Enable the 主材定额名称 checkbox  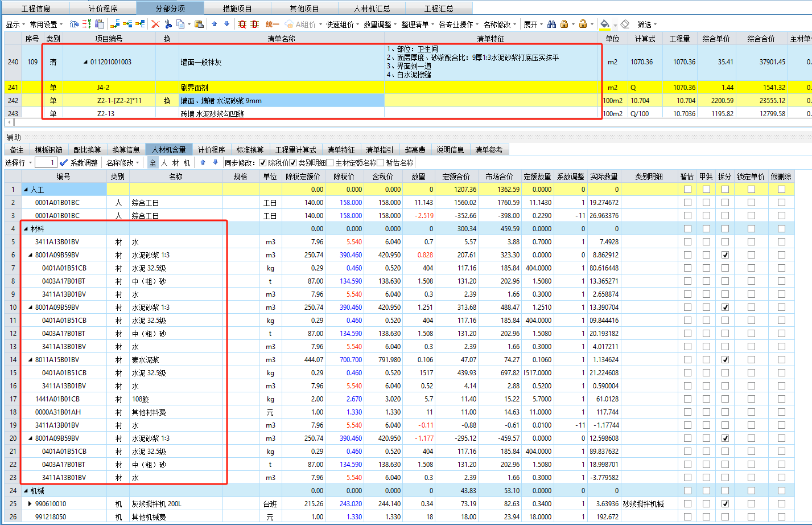click(330, 163)
